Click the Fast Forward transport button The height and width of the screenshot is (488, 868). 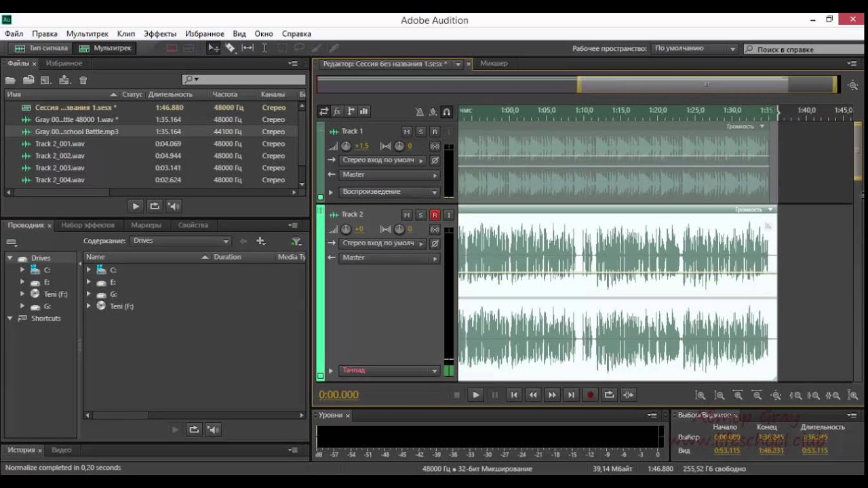point(552,394)
